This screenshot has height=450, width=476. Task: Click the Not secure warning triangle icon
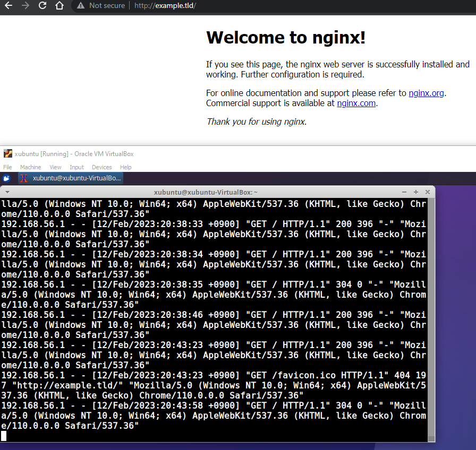80,5
